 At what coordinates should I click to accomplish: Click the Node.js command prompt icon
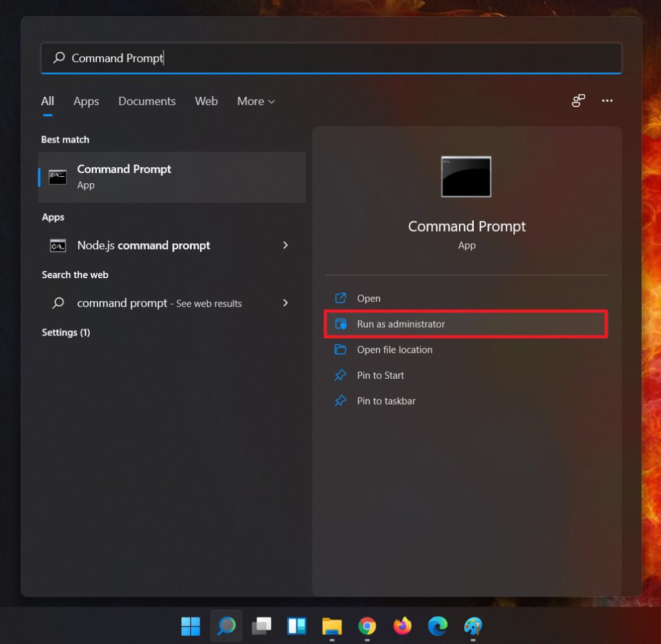tap(57, 245)
